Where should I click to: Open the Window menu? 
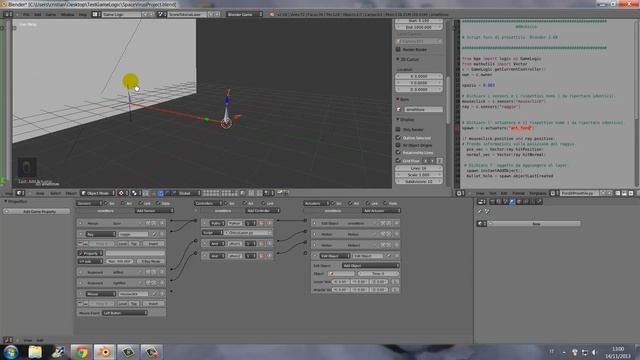pos(67,14)
